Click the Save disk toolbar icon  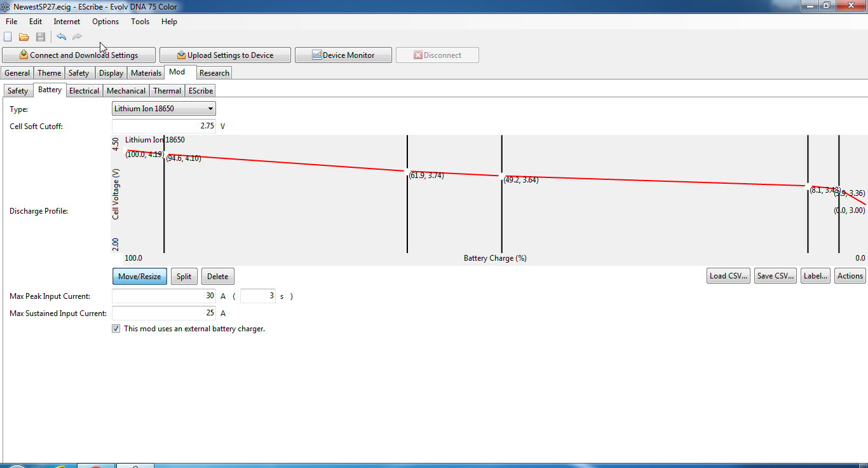tap(41, 37)
